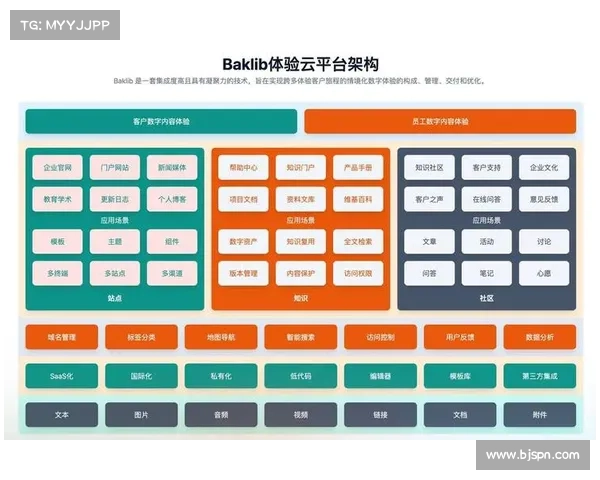
Task: Select the SaaS化 teal button
Action: pyautogui.click(x=62, y=376)
